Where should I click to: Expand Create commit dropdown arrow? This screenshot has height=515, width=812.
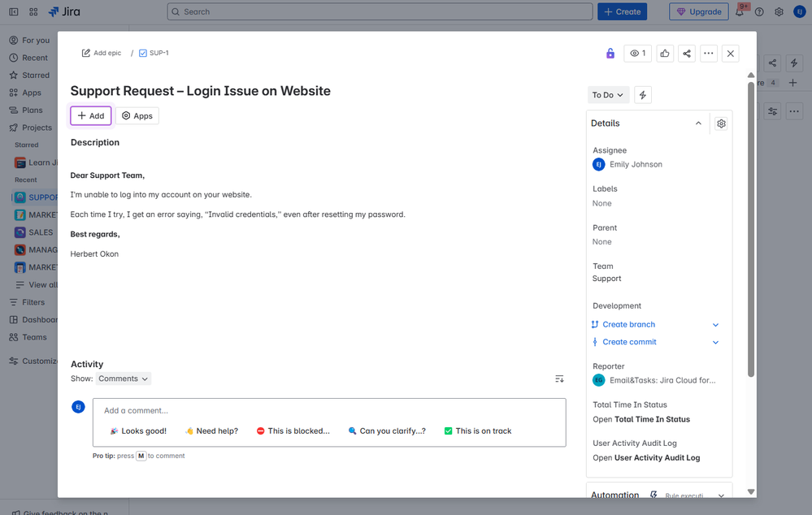tap(715, 343)
